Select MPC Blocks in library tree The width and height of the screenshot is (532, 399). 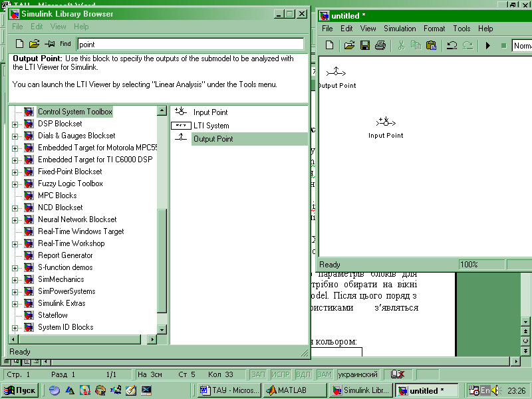tap(57, 196)
